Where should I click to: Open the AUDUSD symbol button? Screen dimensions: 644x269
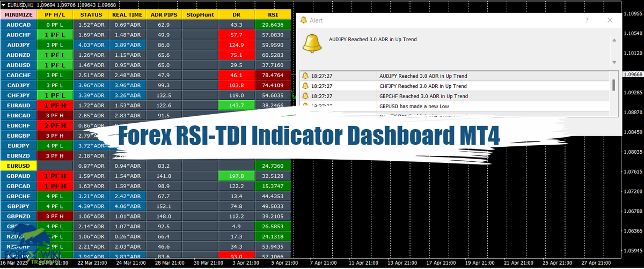tap(18, 65)
